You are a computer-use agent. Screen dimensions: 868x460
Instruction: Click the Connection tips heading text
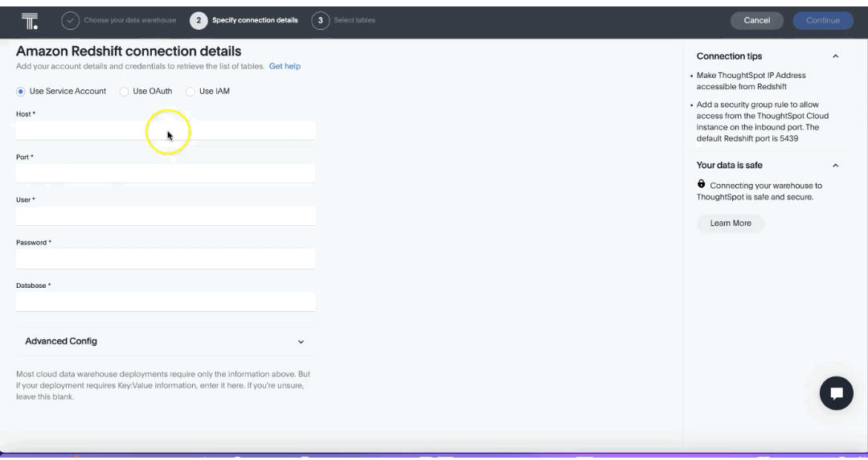(x=729, y=56)
